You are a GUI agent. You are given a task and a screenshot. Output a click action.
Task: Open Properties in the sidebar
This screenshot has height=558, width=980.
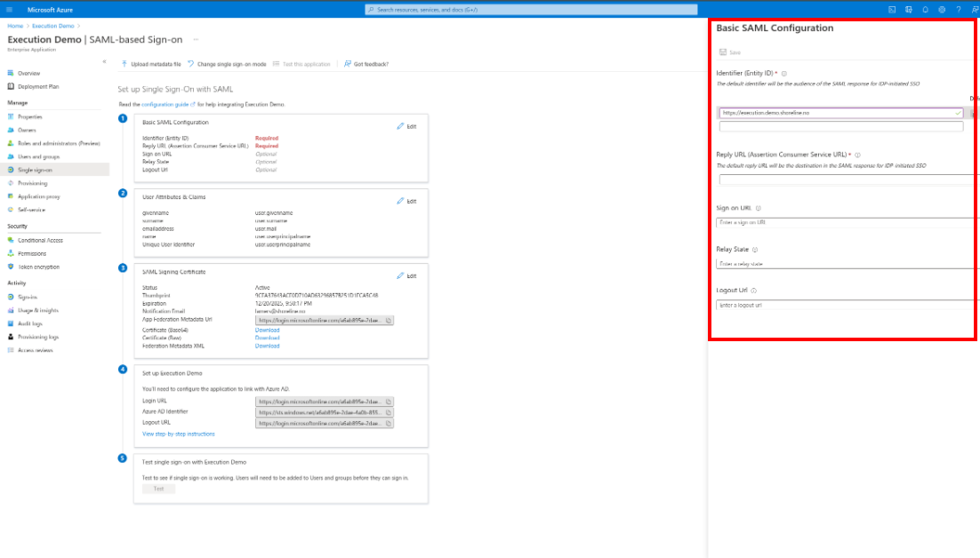pyautogui.click(x=30, y=116)
